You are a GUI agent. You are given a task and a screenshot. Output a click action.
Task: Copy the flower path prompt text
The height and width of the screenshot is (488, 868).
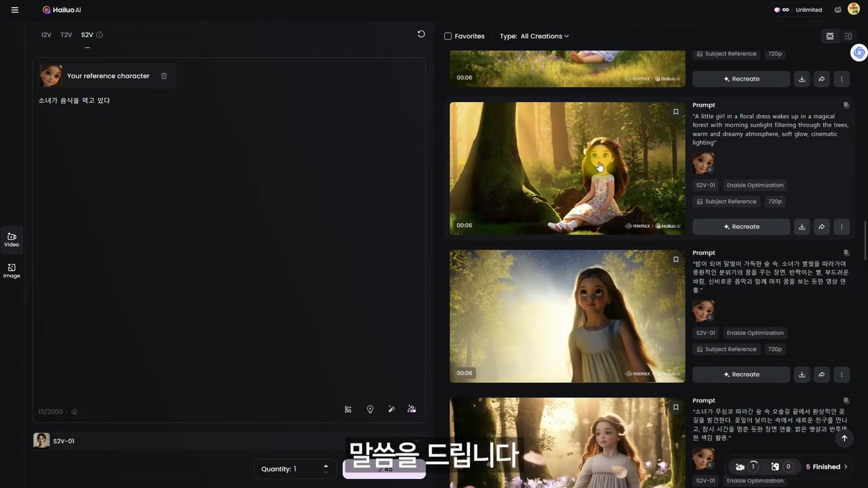coord(846,401)
